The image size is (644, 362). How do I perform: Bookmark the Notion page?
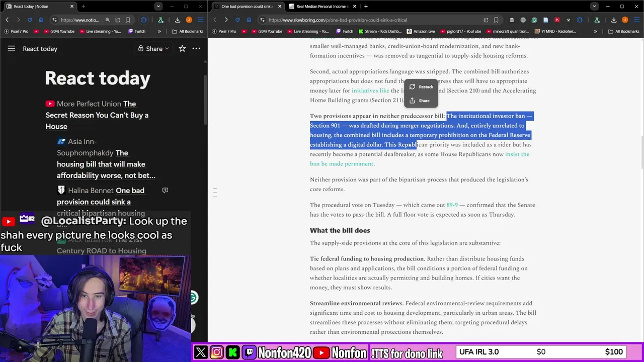pyautogui.click(x=128, y=20)
